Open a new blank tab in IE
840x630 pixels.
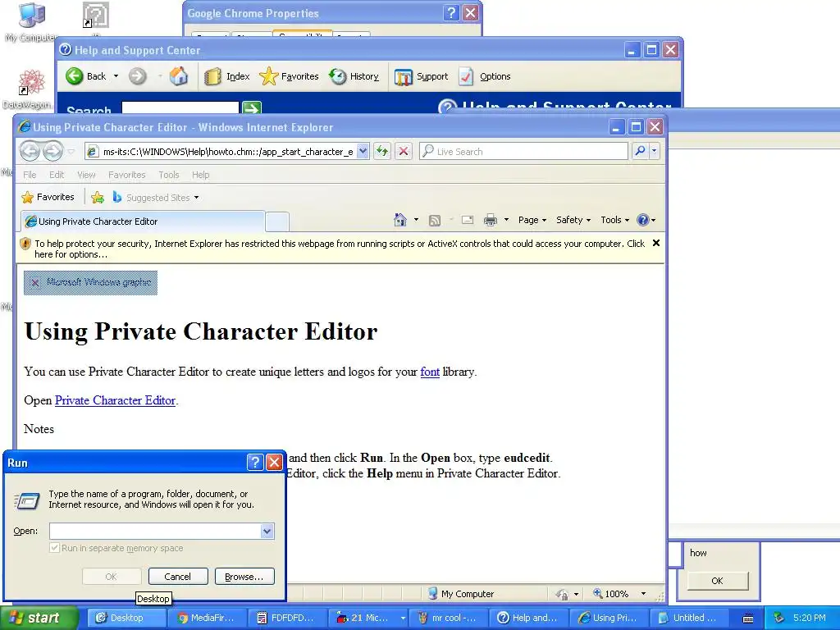277,221
